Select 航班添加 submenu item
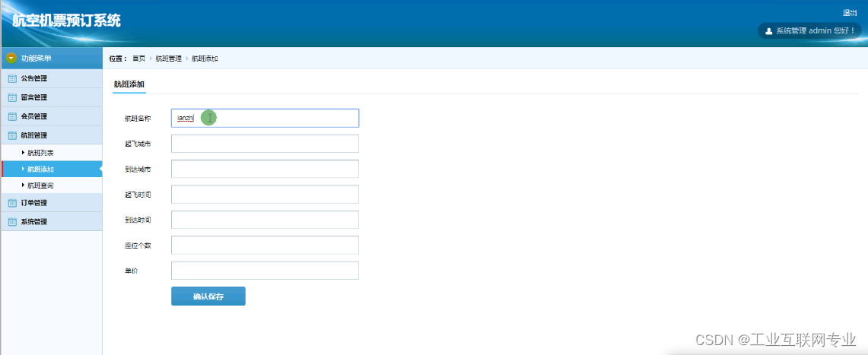The width and height of the screenshot is (868, 355). point(52,170)
